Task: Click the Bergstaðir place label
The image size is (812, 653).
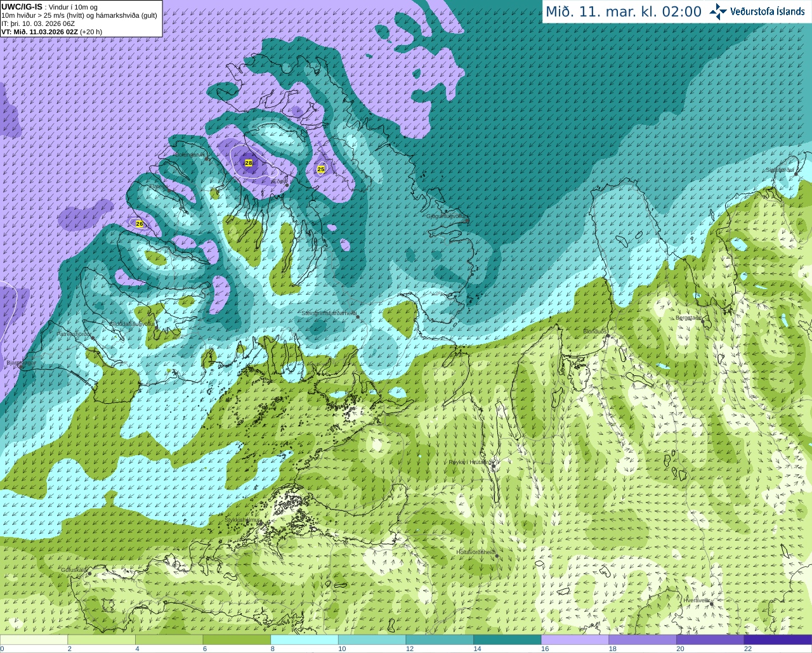Action: (688, 318)
